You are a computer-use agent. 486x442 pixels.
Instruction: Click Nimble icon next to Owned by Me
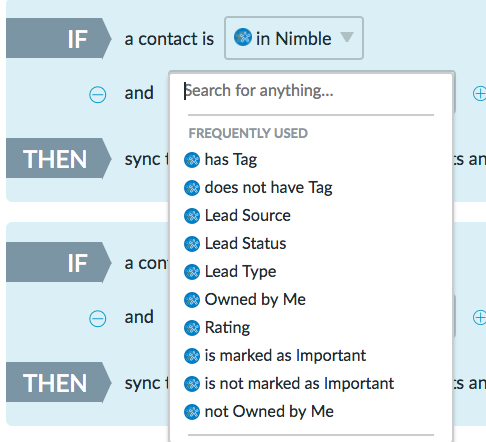click(192, 300)
